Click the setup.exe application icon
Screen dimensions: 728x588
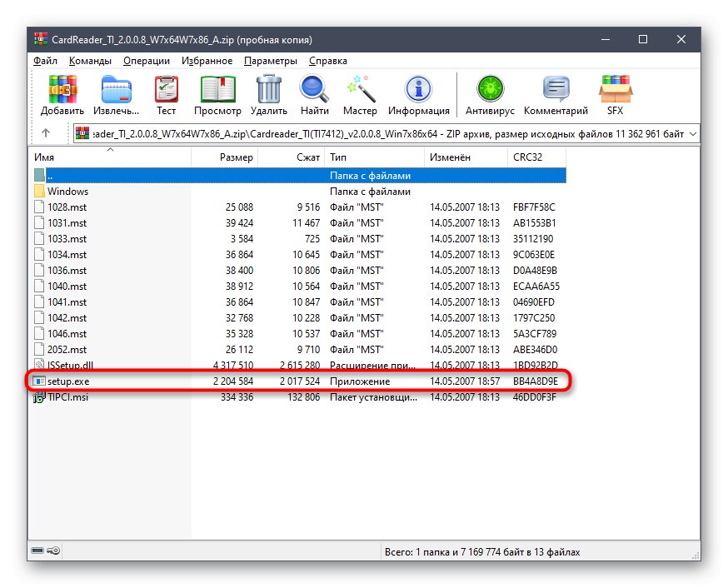click(39, 381)
